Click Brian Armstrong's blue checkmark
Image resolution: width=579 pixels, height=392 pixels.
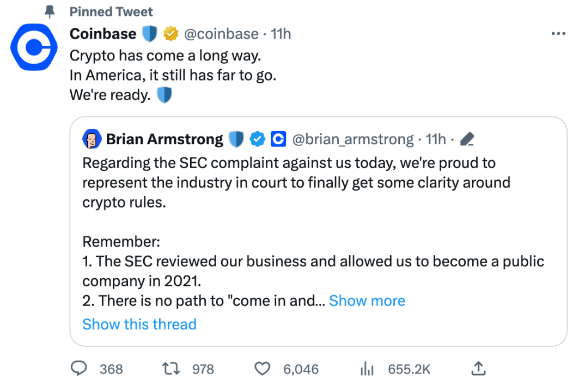coord(257,139)
